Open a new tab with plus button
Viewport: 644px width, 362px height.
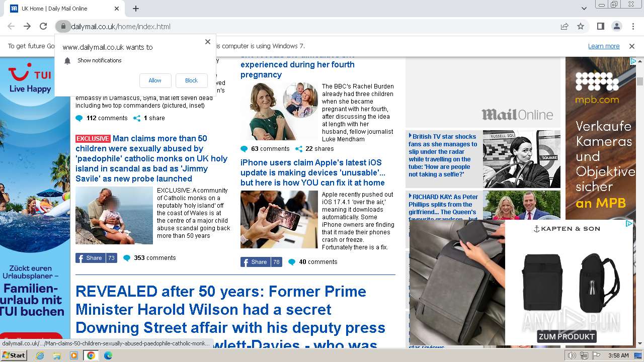(x=136, y=9)
